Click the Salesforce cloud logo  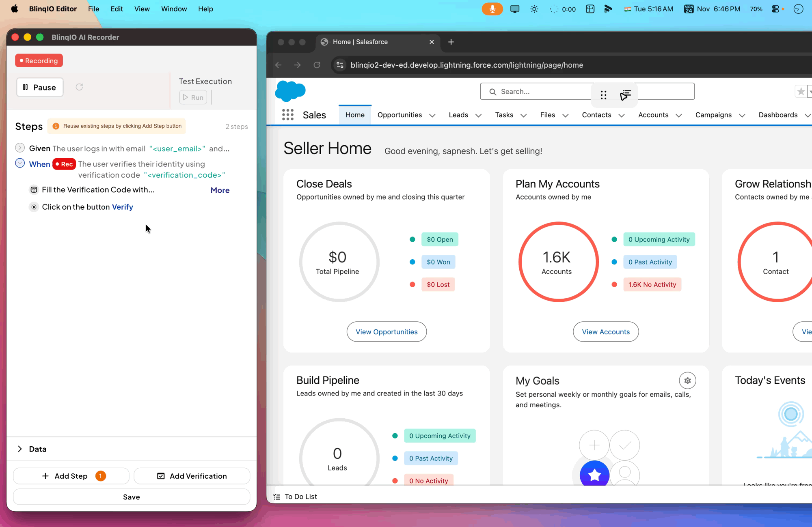tap(290, 91)
